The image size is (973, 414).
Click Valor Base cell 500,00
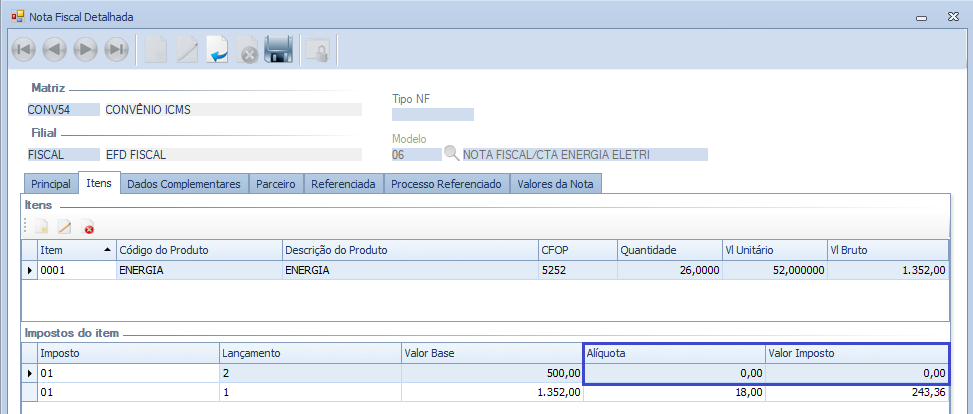point(493,374)
